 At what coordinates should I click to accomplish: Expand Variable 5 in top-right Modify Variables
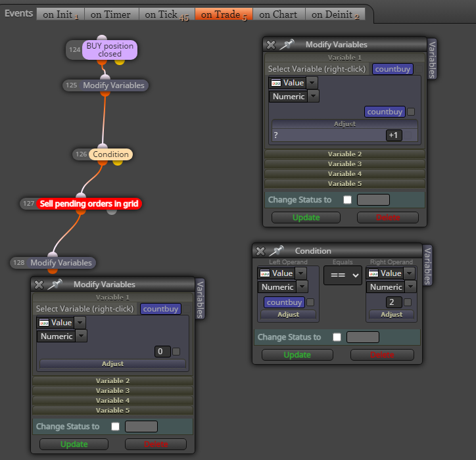(345, 184)
